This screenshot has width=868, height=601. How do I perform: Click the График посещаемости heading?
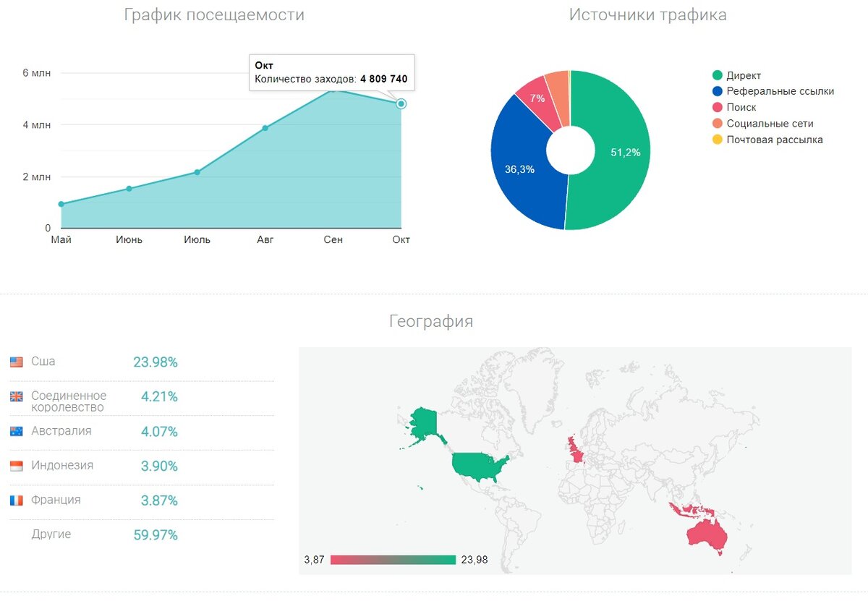click(214, 14)
